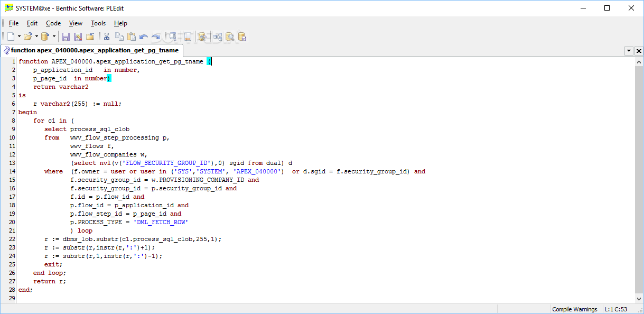This screenshot has height=314, width=644.
Task: Click the L:1 C:53 cursor position indicator
Action: point(616,309)
